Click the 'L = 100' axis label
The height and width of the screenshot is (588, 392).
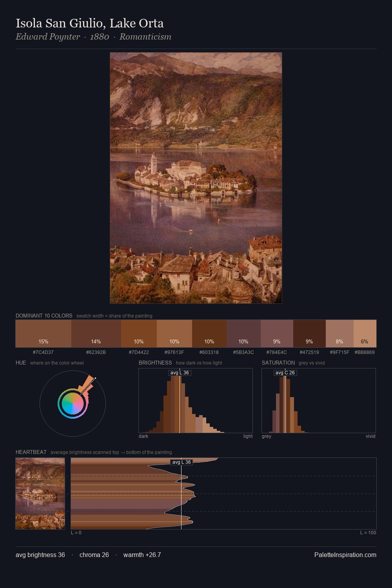[x=368, y=533]
